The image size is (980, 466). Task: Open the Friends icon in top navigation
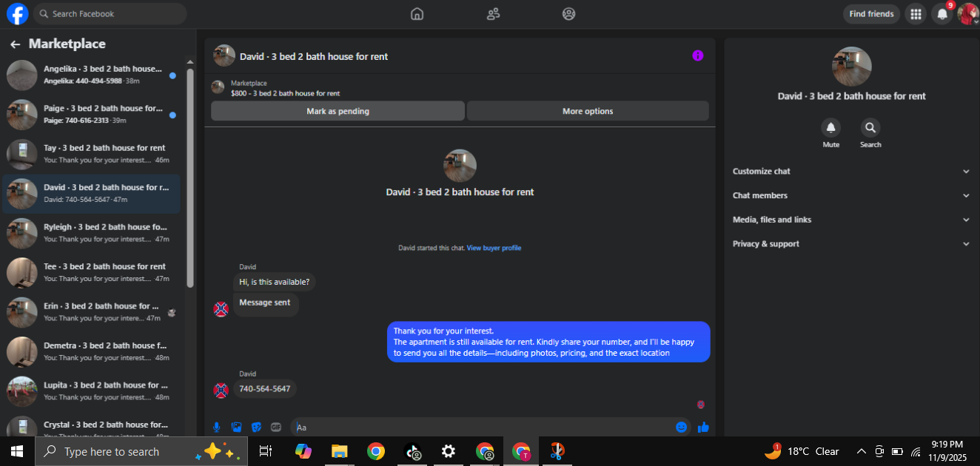coord(493,13)
